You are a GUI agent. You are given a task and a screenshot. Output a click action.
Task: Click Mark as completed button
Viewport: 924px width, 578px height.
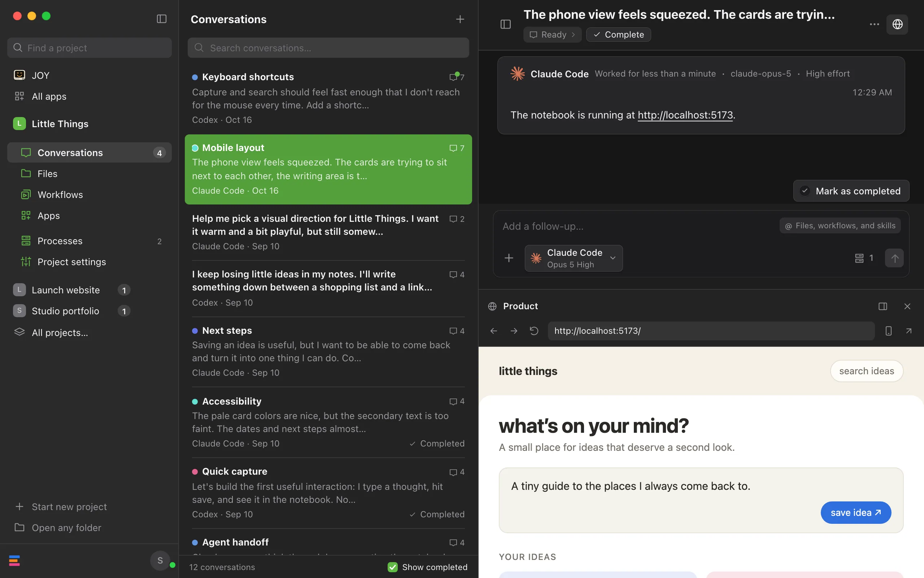851,191
